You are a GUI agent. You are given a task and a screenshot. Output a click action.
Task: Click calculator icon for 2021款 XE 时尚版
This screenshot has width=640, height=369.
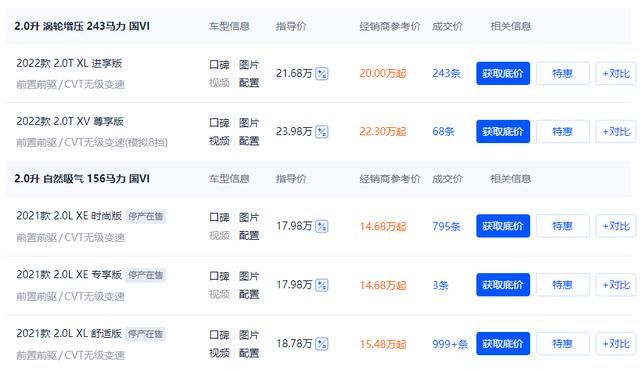(322, 226)
